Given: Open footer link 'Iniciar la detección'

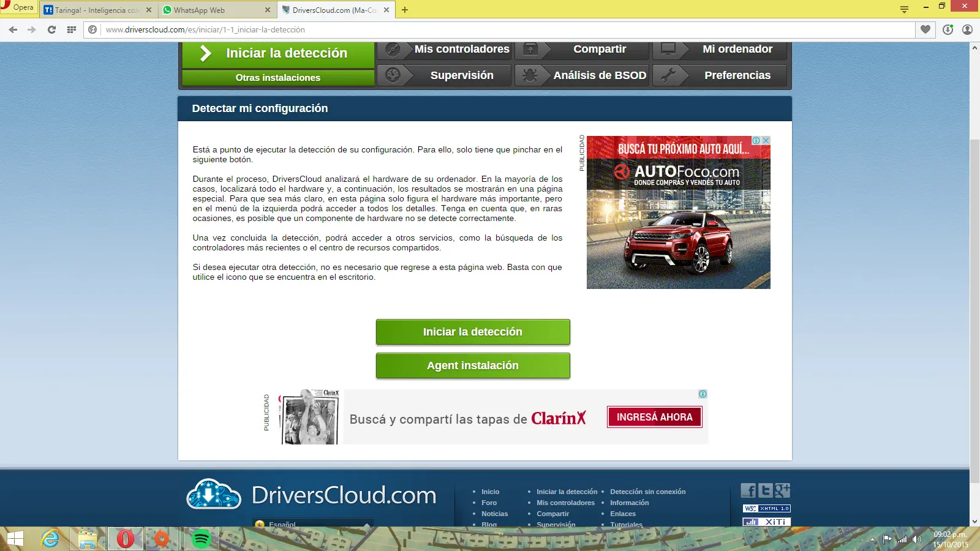Looking at the screenshot, I should point(567,492).
